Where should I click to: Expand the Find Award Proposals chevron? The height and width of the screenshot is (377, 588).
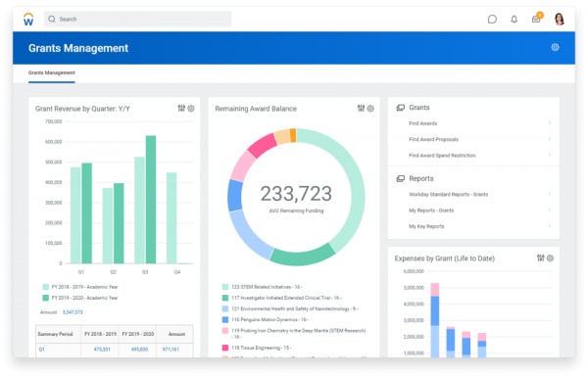(550, 139)
